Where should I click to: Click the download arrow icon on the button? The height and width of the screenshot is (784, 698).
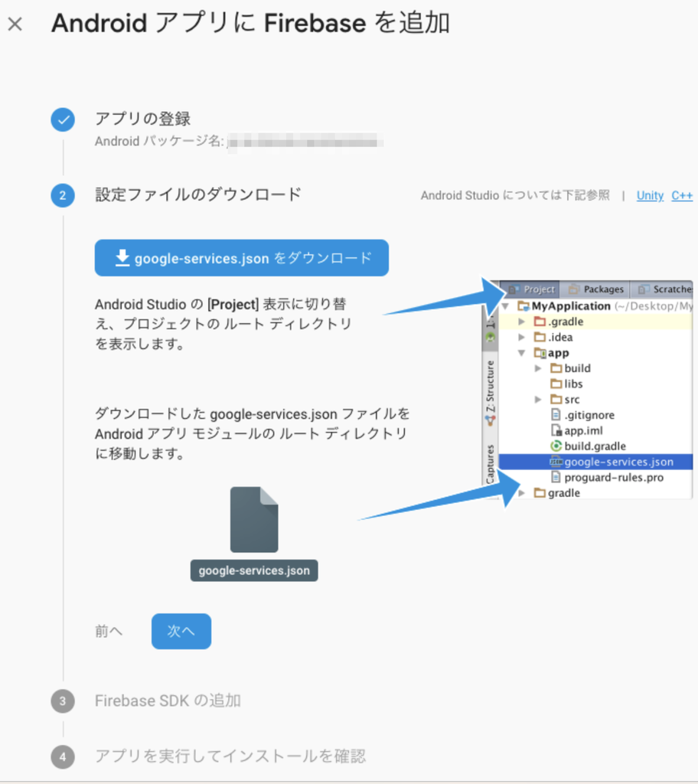click(x=122, y=258)
